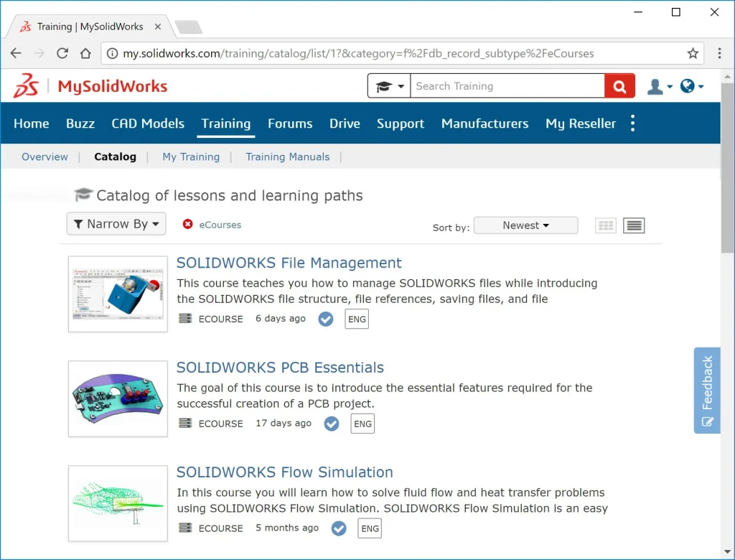Open the SOLIDWORKS PCB Essentials course title
The height and width of the screenshot is (560, 735).
coord(280,368)
